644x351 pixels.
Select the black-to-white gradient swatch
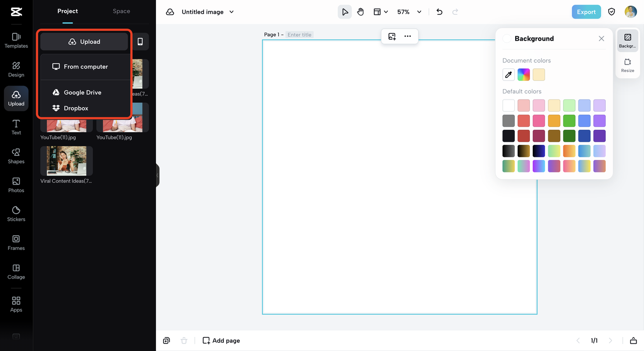pyautogui.click(x=509, y=151)
